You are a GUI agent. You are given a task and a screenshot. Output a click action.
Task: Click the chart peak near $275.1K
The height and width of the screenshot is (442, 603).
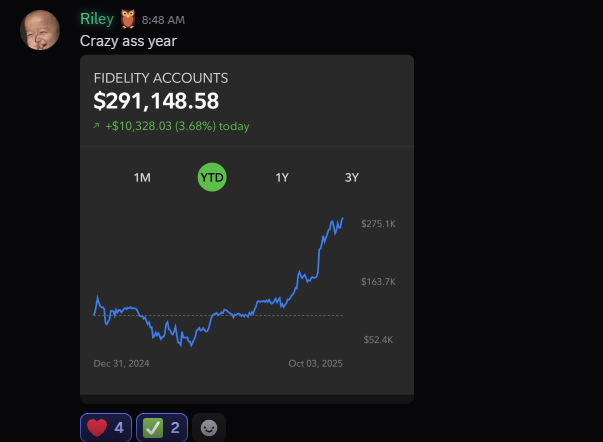pos(342,219)
